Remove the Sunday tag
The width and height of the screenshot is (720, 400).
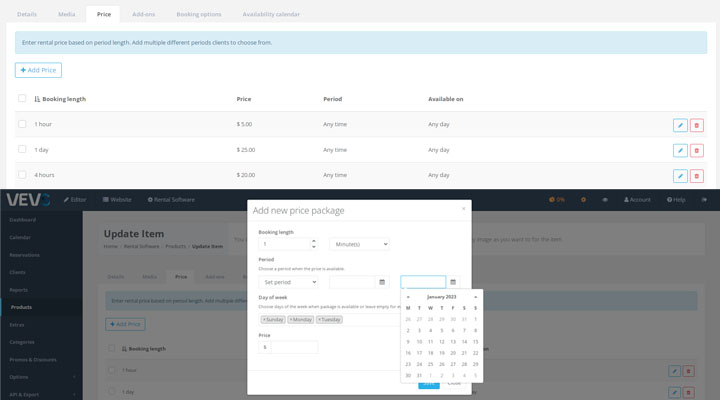click(x=264, y=320)
